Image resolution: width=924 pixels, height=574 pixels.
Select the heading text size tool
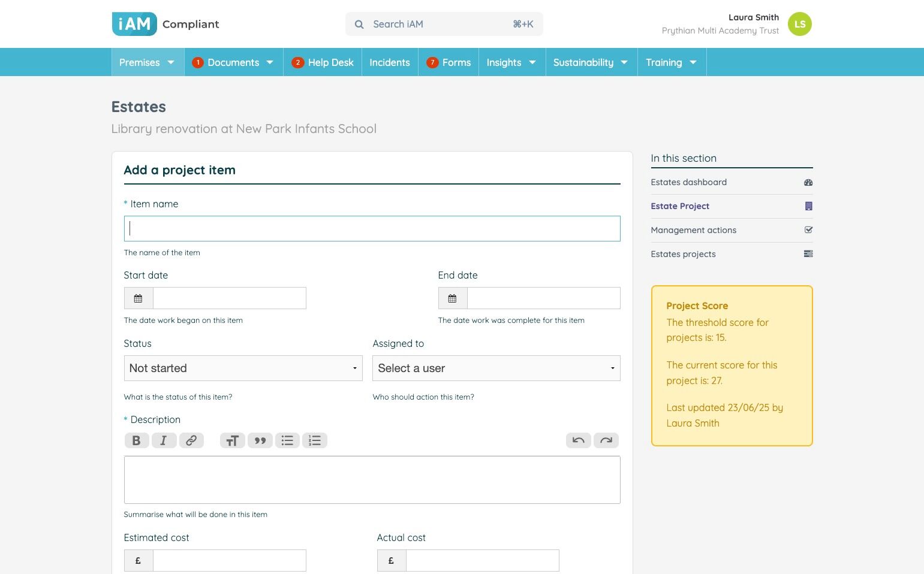232,440
